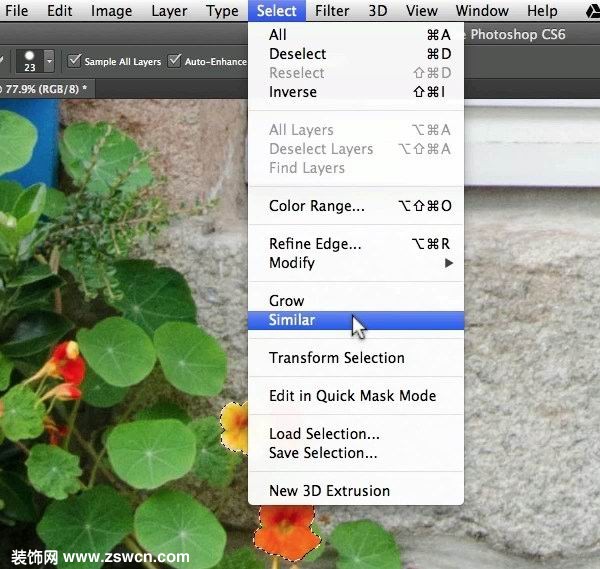Open the File menu
Screen dimensions: 600x569
pos(16,11)
